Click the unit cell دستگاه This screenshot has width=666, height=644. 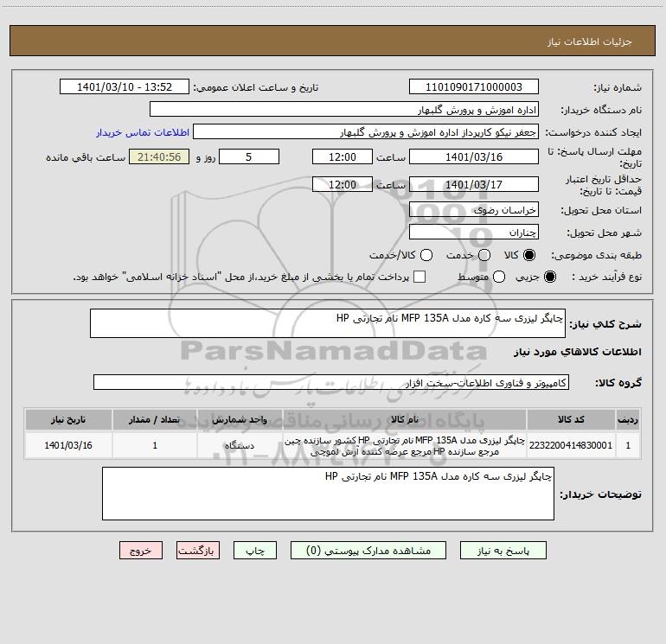coord(240,445)
